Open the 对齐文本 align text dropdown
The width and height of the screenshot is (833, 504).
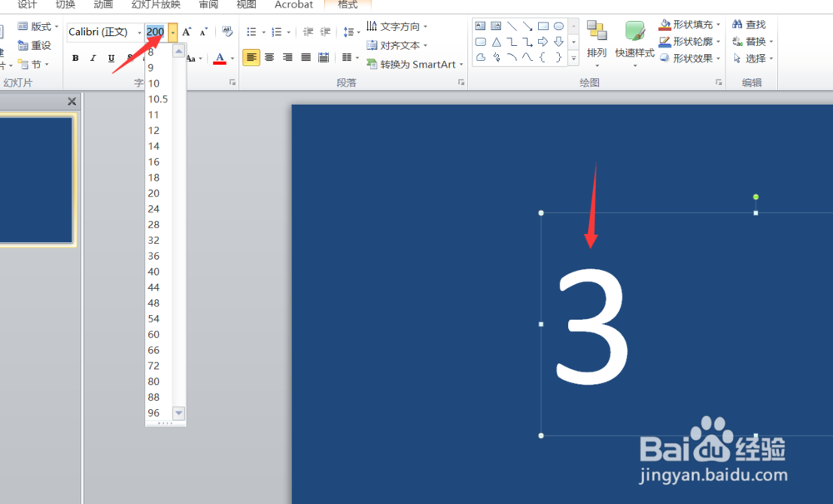(x=397, y=45)
